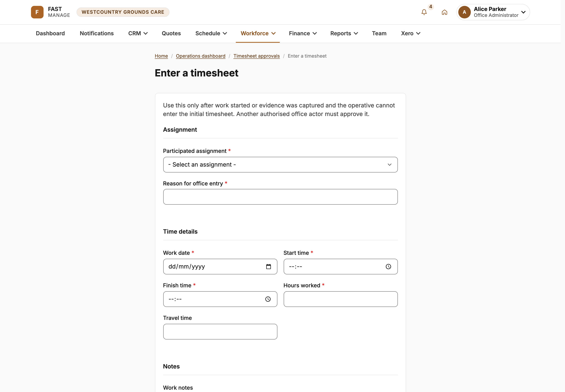
Task: Click the Fast Manage F logo
Action: (x=37, y=12)
